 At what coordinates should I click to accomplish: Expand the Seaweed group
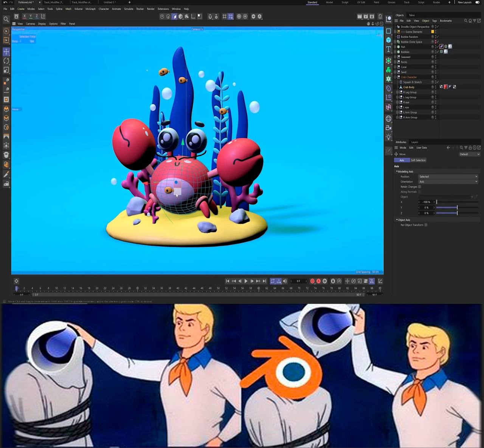coord(395,57)
